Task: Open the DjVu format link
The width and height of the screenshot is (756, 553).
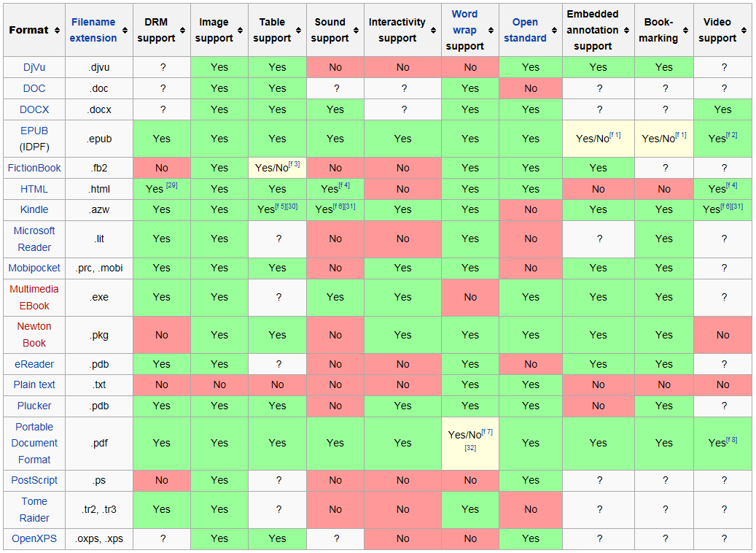Action: click(34, 67)
